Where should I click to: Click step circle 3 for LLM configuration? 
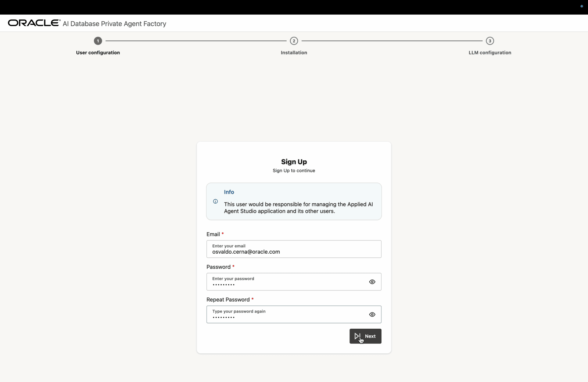(490, 41)
